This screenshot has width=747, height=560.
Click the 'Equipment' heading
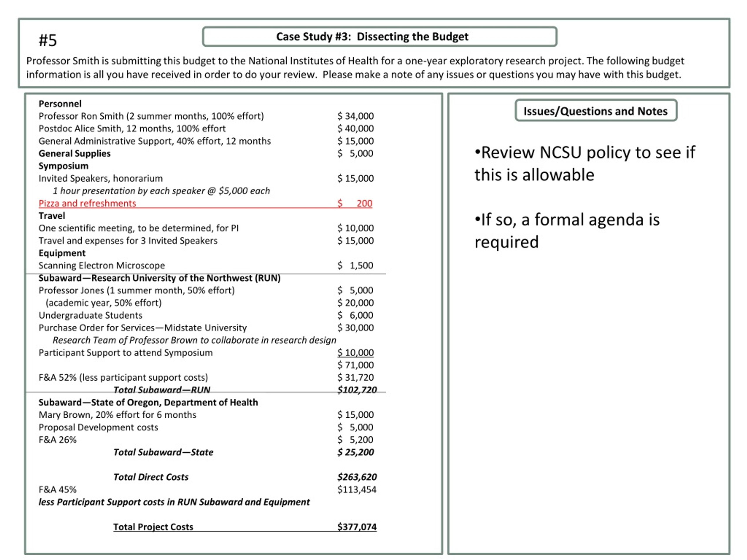point(62,253)
